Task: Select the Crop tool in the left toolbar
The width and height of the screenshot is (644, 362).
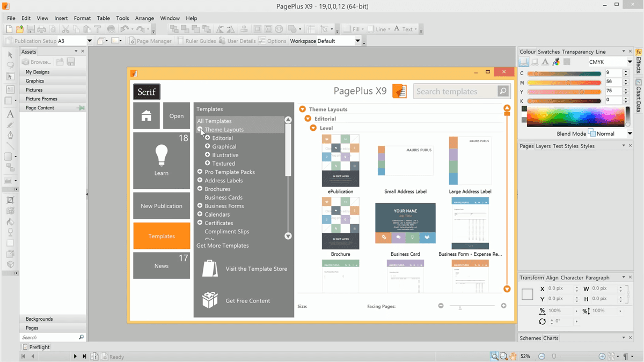Action: [10, 201]
